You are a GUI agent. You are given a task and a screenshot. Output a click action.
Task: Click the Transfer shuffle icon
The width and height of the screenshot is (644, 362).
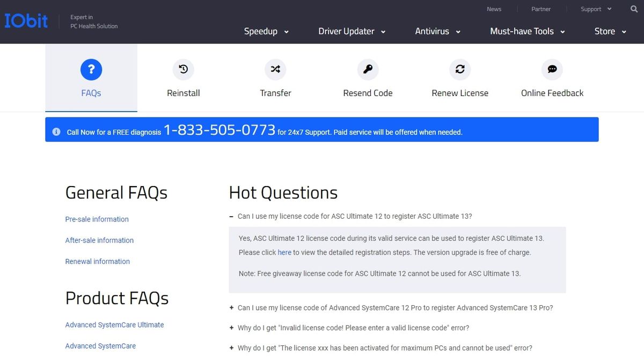coord(275,69)
